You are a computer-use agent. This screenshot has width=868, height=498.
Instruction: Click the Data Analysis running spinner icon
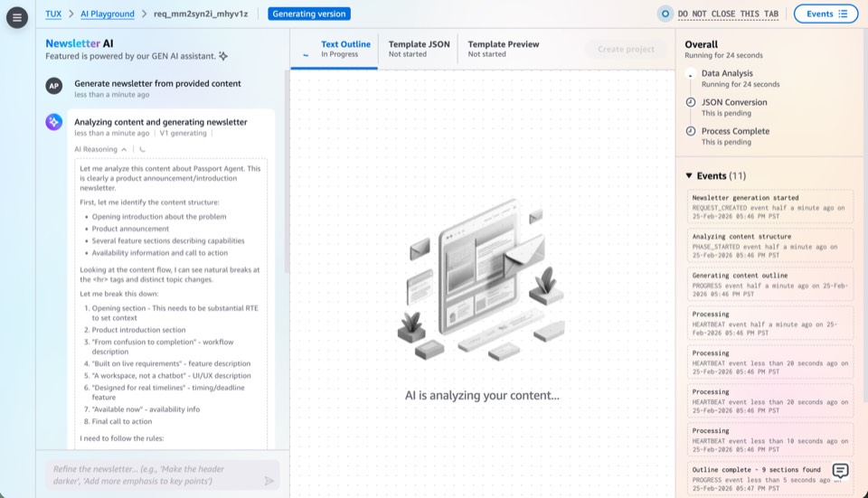click(690, 74)
